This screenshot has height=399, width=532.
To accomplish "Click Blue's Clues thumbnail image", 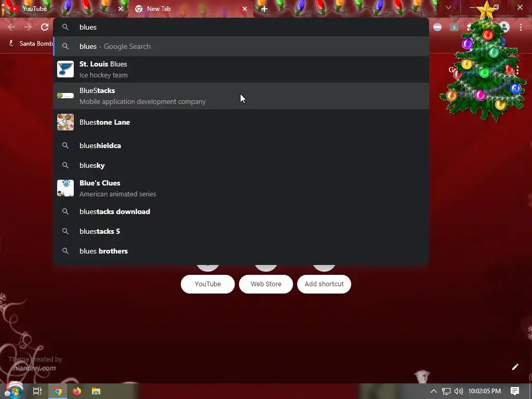I will coord(65,188).
